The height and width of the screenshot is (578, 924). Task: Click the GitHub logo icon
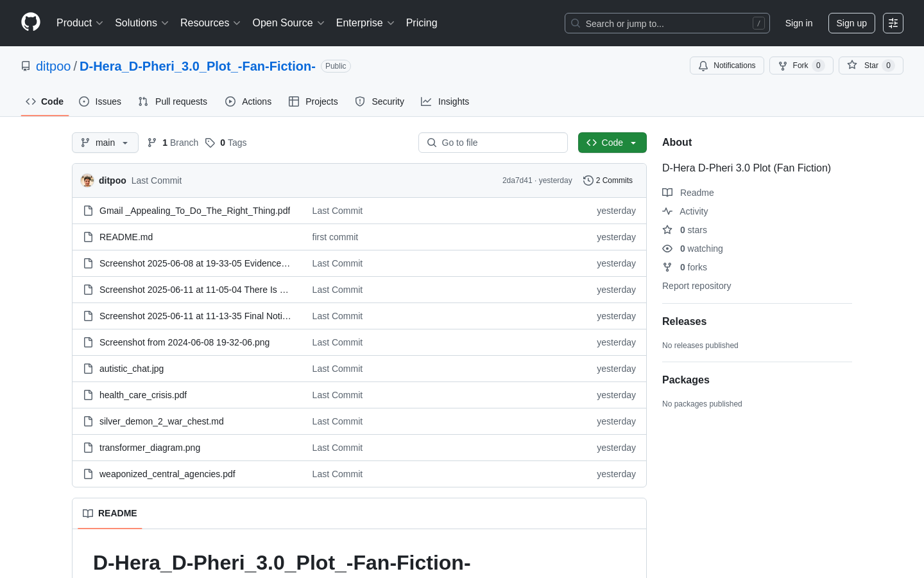tap(31, 22)
